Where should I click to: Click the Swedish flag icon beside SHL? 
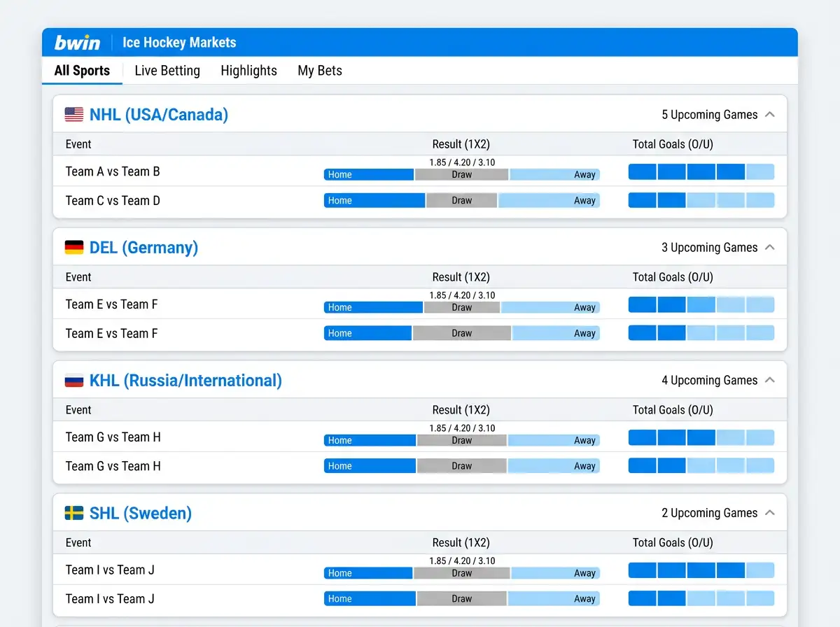(x=74, y=514)
